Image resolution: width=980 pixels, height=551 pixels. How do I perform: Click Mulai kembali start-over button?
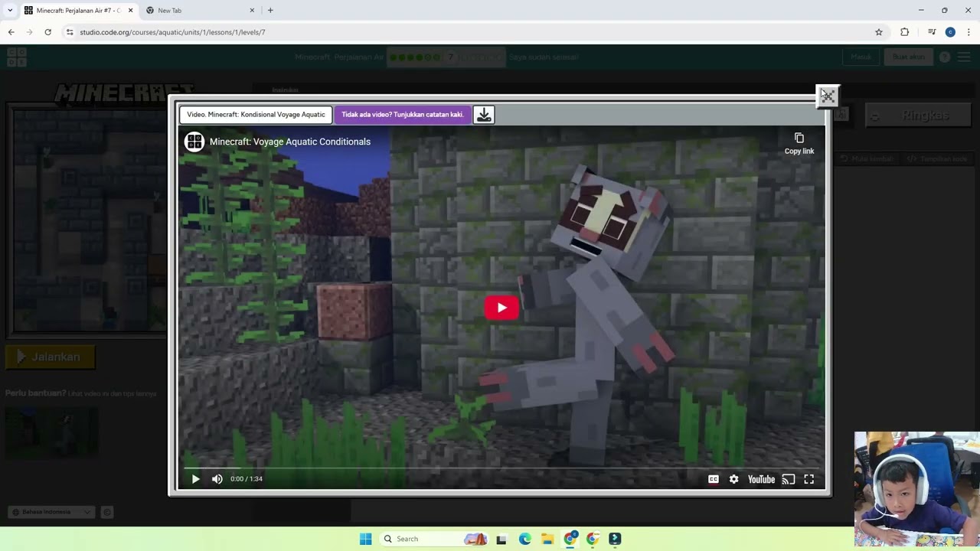867,158
